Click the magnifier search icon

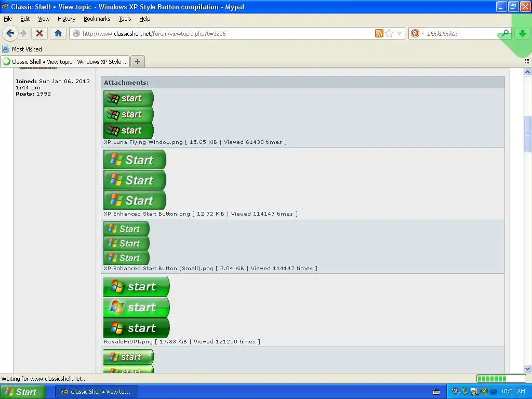[505, 33]
